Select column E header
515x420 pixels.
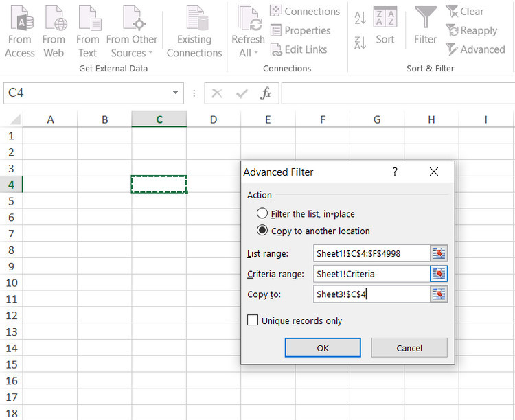tap(268, 119)
